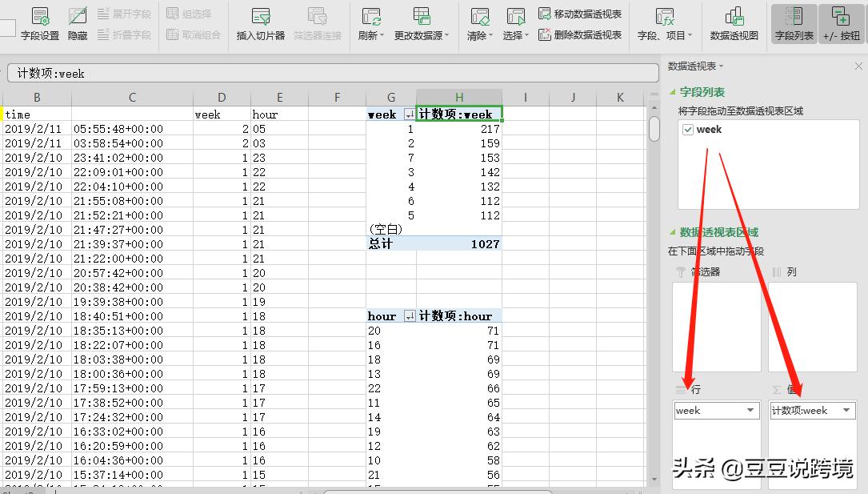868x494 pixels.
Task: Open the hour pivot header filter dropdown
Action: coord(409,317)
